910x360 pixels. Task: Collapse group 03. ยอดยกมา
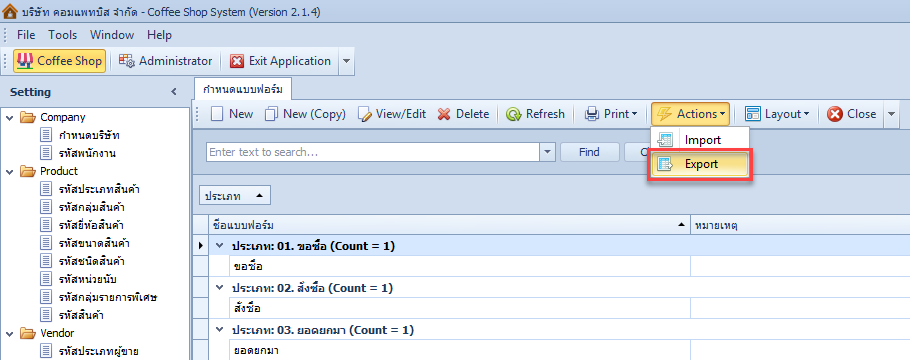coord(219,329)
